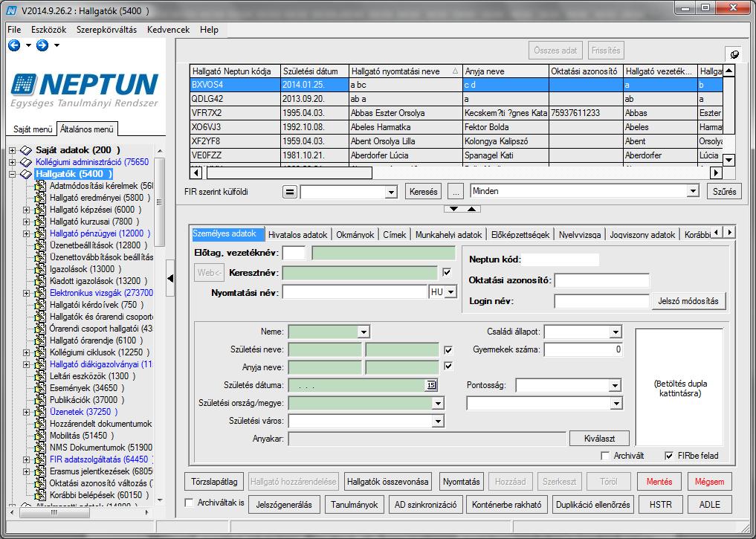Expand the Hallgató képzései tree node
Screen dimensions: 756x539
click(x=27, y=210)
